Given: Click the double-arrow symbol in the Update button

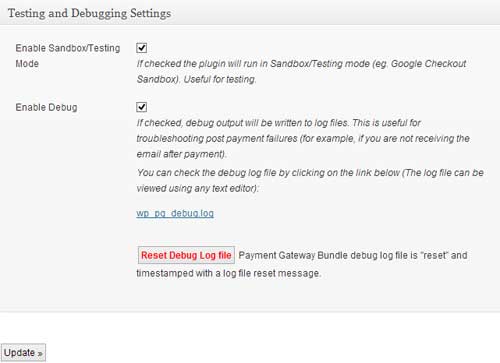Looking at the screenshot, I should point(40,354).
